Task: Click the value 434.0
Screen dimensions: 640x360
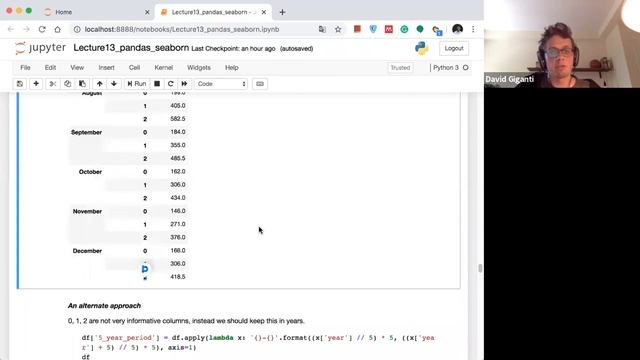Action: [x=178, y=198]
